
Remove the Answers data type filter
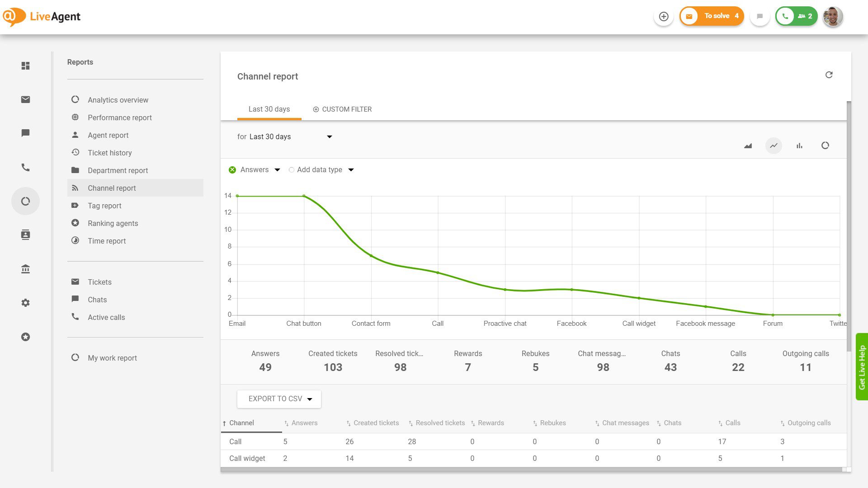tap(232, 169)
